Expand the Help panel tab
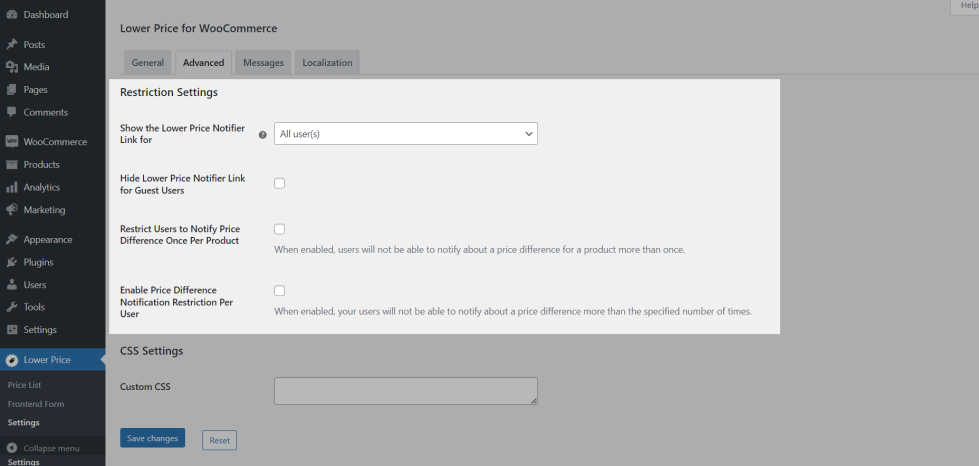The height and width of the screenshot is (466, 979). coord(963,6)
